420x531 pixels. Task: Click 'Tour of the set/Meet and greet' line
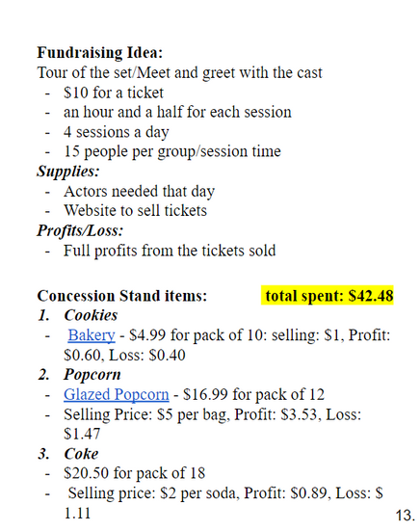click(x=180, y=73)
